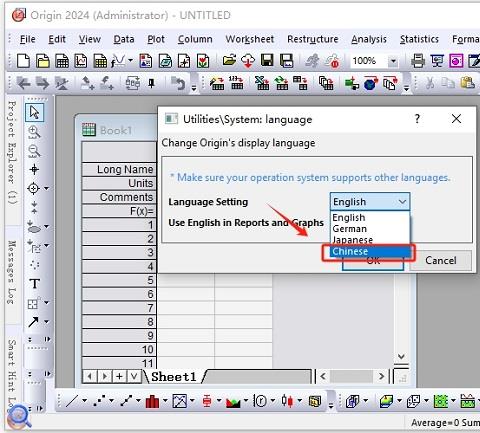Expand the Column plot dropdown arrow

pos(165,400)
